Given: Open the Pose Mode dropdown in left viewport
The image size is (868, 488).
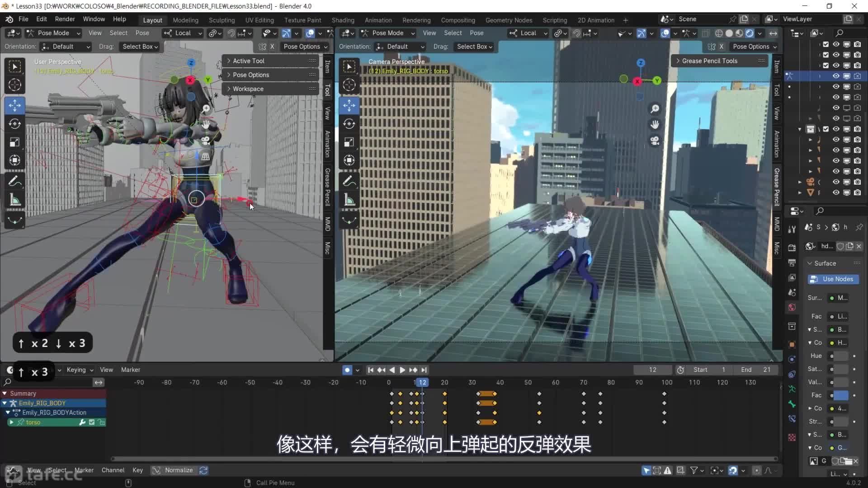Looking at the screenshot, I should pos(53,33).
